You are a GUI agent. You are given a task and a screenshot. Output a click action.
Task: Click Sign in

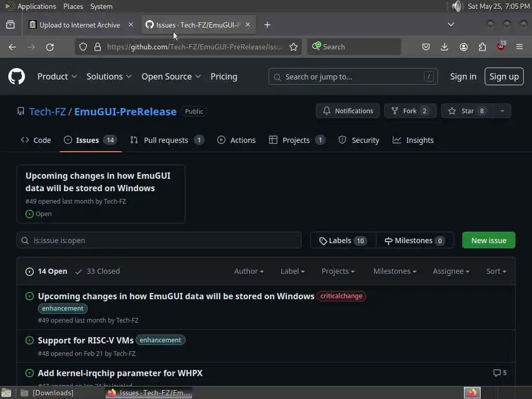tap(463, 77)
